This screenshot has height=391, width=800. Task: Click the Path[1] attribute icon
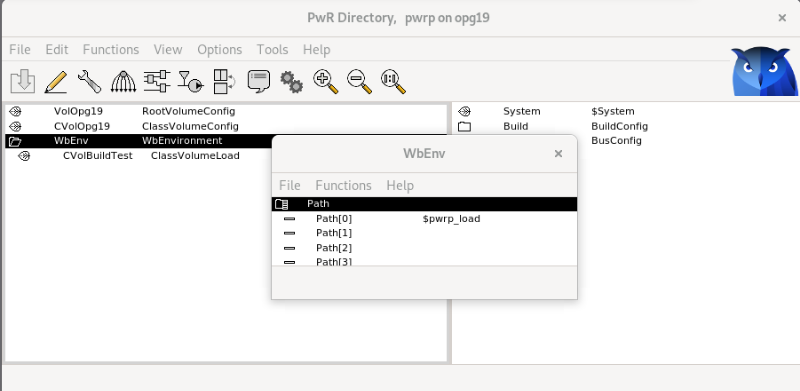pos(289,233)
